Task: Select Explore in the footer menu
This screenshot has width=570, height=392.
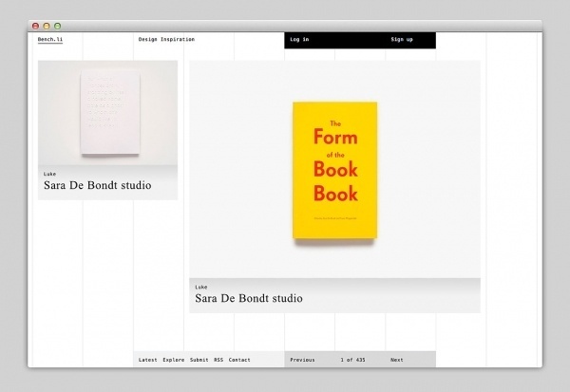Action: [x=174, y=360]
